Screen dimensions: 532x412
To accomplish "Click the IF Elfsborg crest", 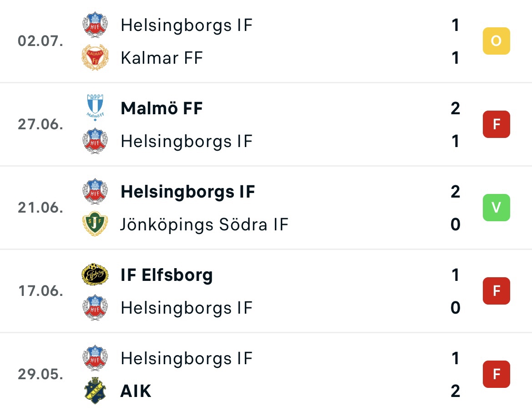I will pyautogui.click(x=95, y=274).
